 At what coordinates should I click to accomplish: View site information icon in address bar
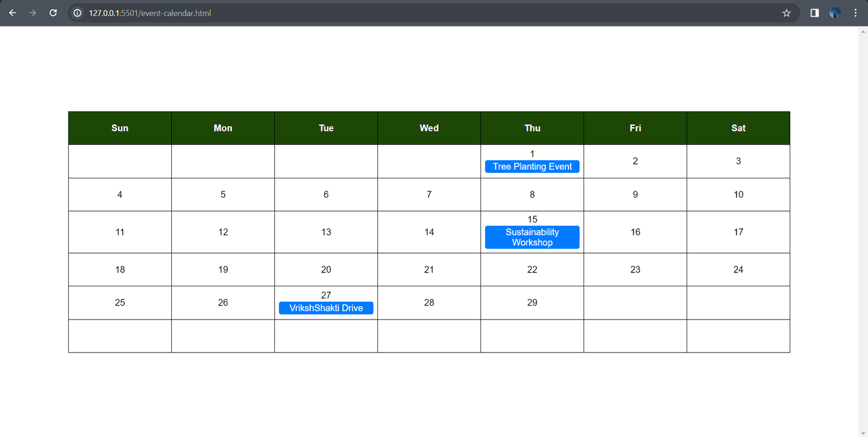point(77,13)
